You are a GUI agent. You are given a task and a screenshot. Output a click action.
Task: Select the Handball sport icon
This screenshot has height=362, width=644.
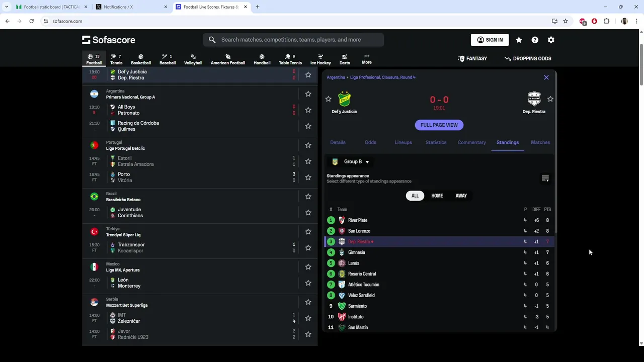pyautogui.click(x=262, y=59)
